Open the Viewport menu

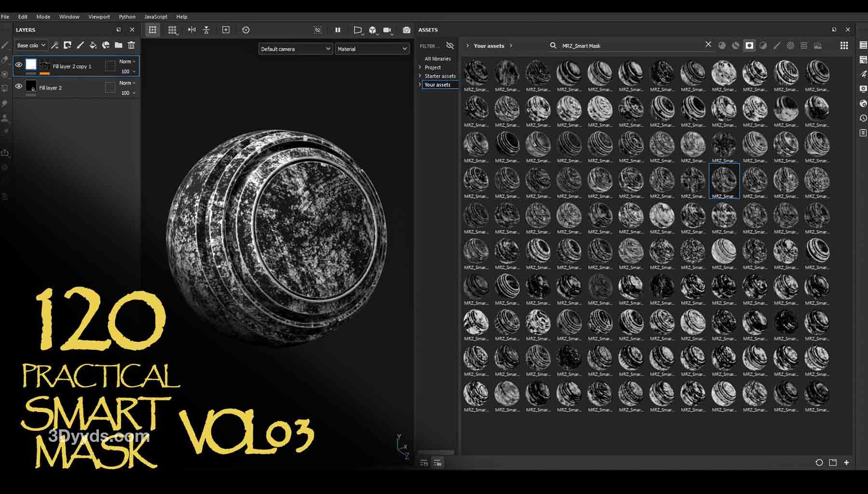99,16
